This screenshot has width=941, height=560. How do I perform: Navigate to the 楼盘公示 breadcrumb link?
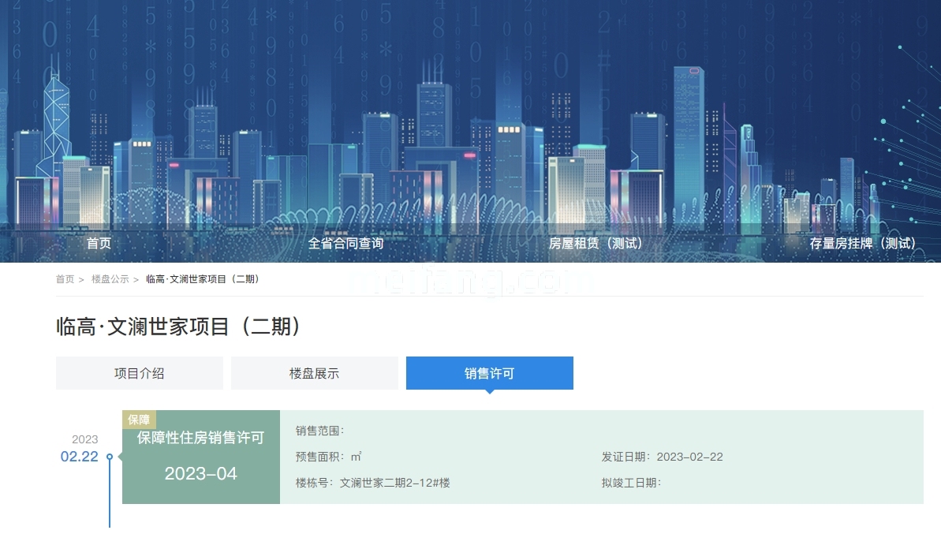[110, 279]
